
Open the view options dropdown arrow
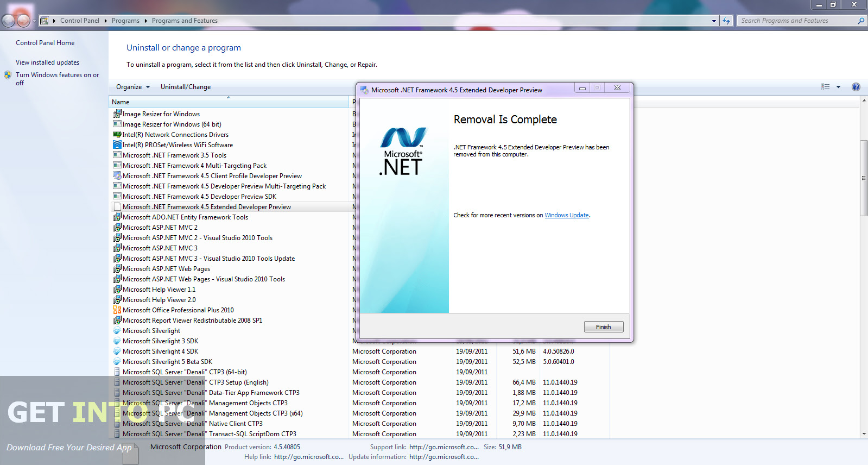click(838, 87)
